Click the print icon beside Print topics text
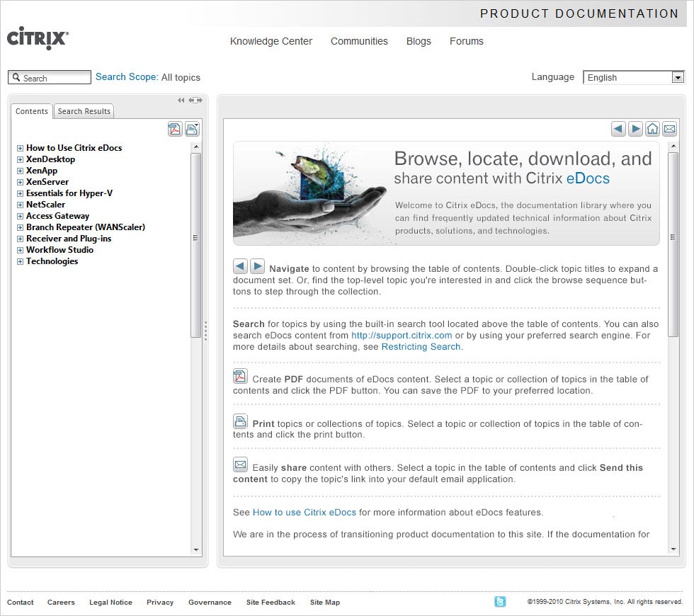This screenshot has height=616, width=694. (240, 421)
